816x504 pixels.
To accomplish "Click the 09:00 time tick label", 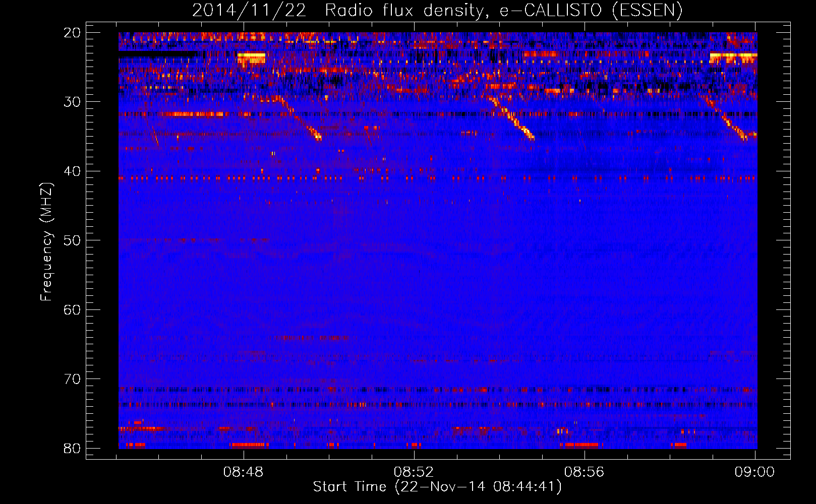I will tap(754, 472).
